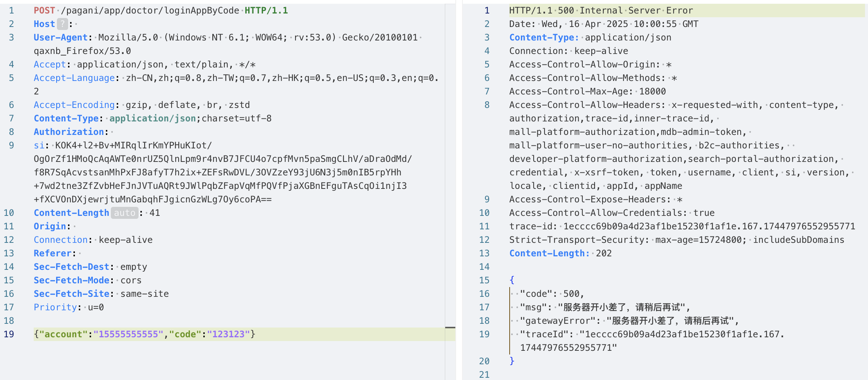Image resolution: width=868 pixels, height=380 pixels.
Task: Click the 500 Internal Server Error status line
Action: [x=601, y=10]
